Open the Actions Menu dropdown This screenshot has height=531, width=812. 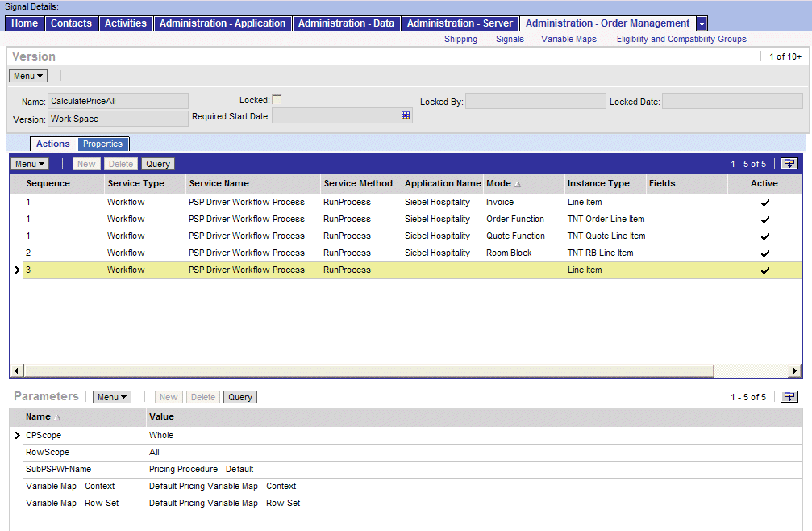[x=29, y=164]
